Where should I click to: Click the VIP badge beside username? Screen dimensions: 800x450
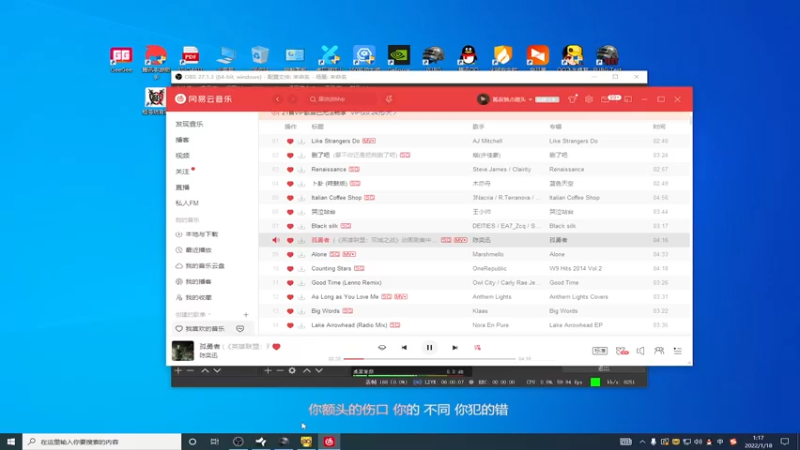tap(547, 99)
